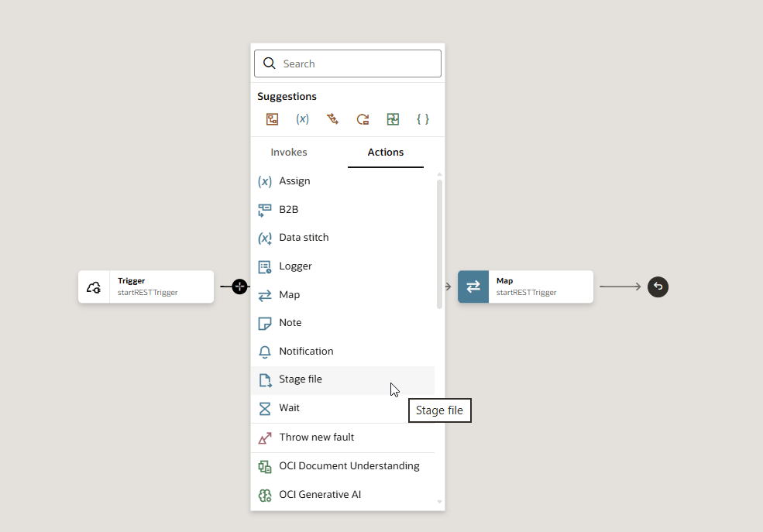Screen dimensions: 763x532
Task: Switch to the Invokes tab
Action: [289, 153]
